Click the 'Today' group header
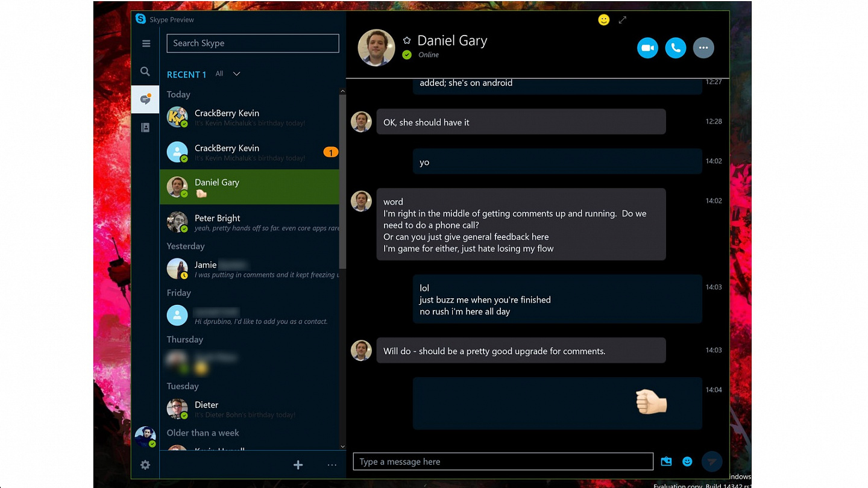This screenshot has height=488, width=868. coord(178,95)
